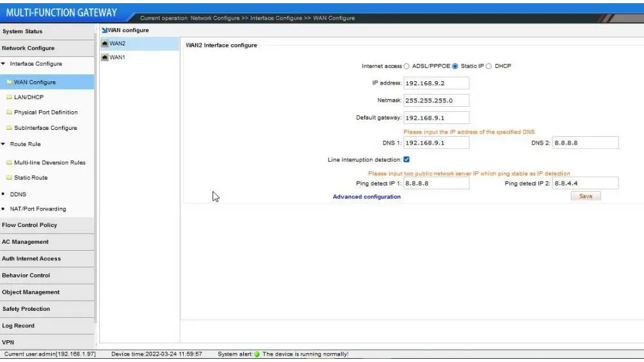Open the DDNS menu entry
644x362 pixels.
(x=18, y=194)
